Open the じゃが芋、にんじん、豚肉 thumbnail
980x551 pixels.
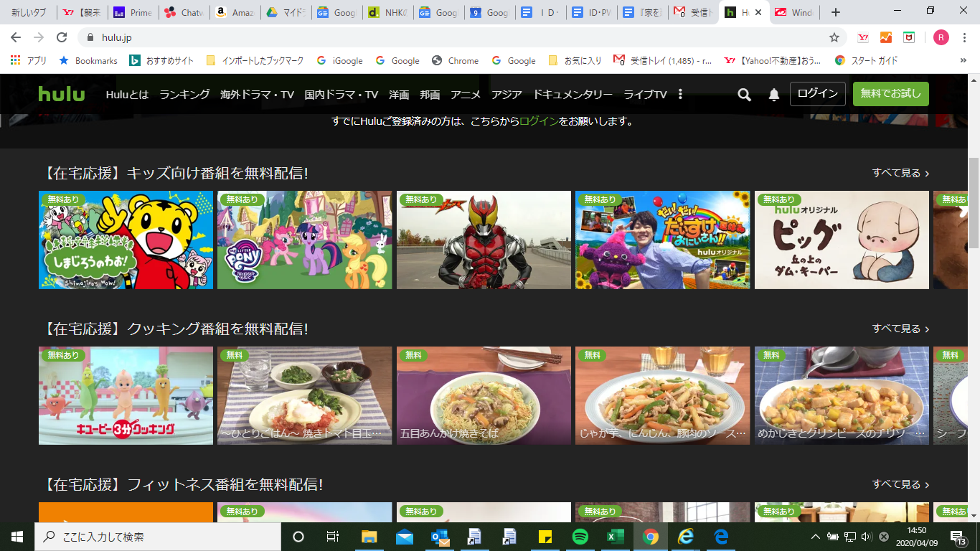(x=663, y=395)
